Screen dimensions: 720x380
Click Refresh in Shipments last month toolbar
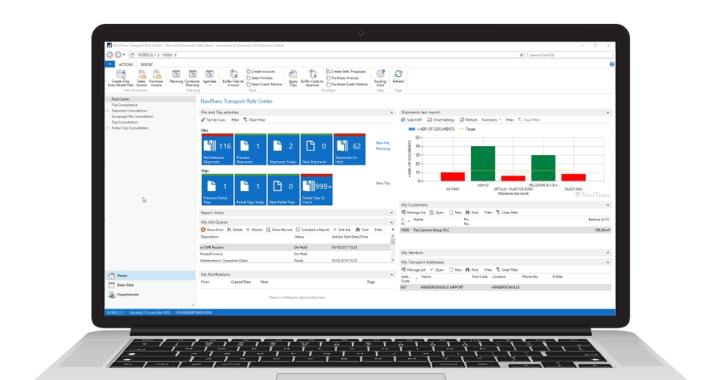(x=469, y=120)
